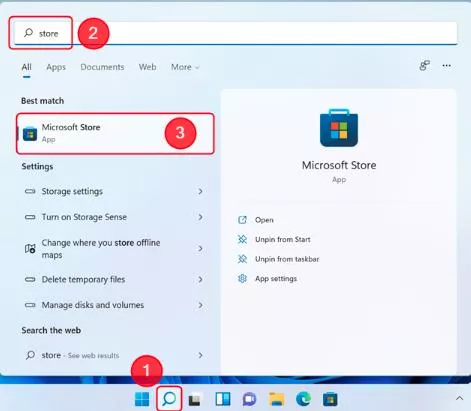Open Turn on Storage Sense result
The image size is (471, 411).
coord(115,217)
